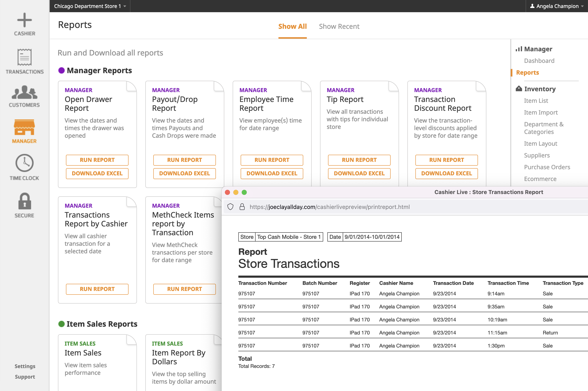Click the Total Records: 7 text

[256, 366]
